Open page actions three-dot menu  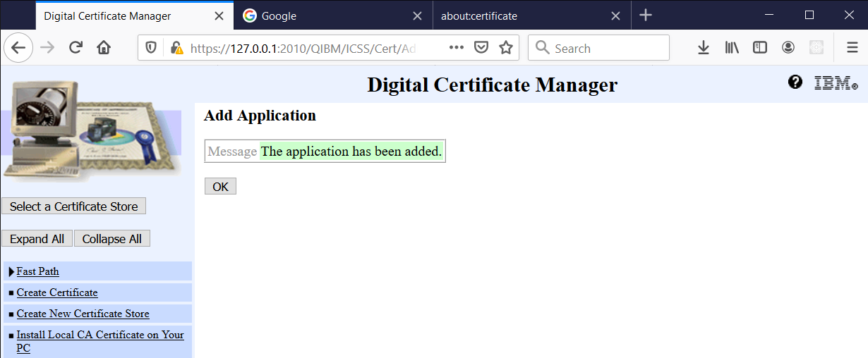[x=457, y=48]
